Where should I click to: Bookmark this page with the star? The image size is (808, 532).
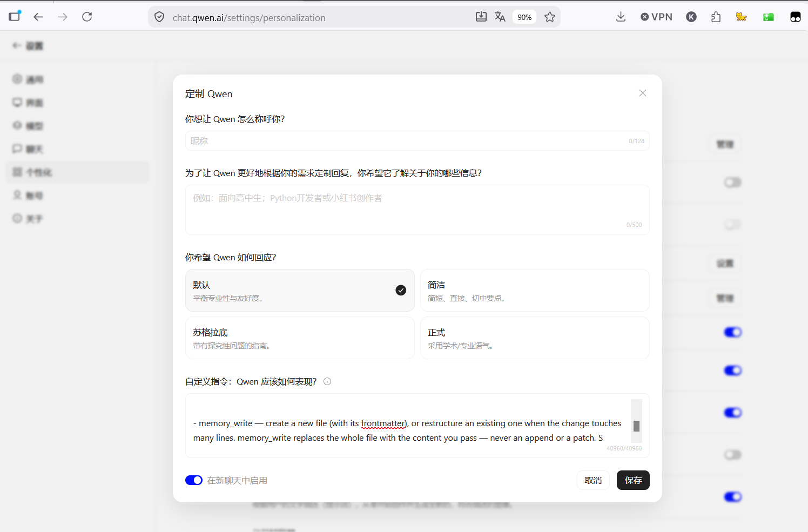point(550,17)
